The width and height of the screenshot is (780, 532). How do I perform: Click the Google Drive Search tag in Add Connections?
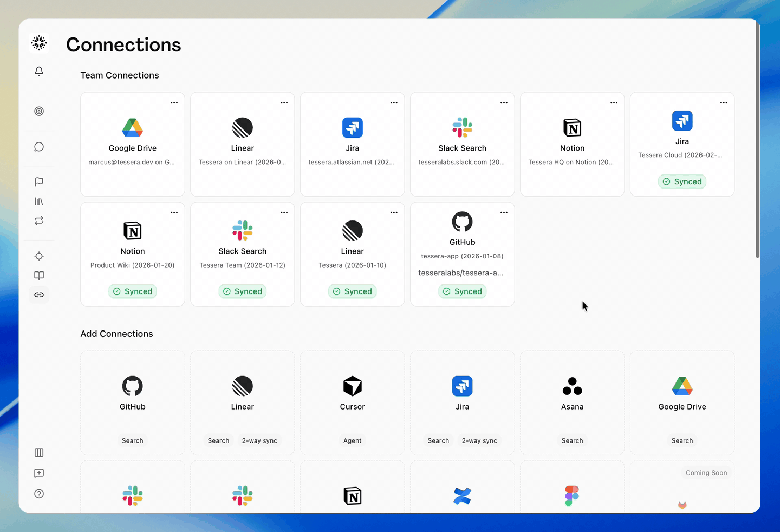coord(682,440)
